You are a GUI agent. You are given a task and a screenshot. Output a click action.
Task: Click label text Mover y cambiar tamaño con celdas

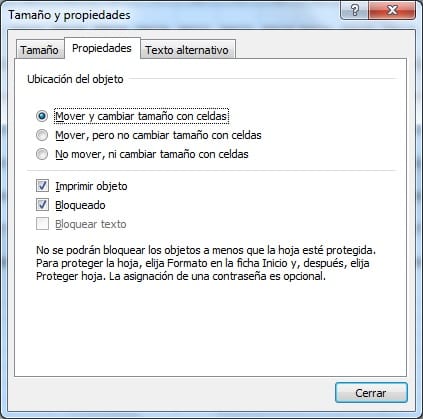click(141, 116)
